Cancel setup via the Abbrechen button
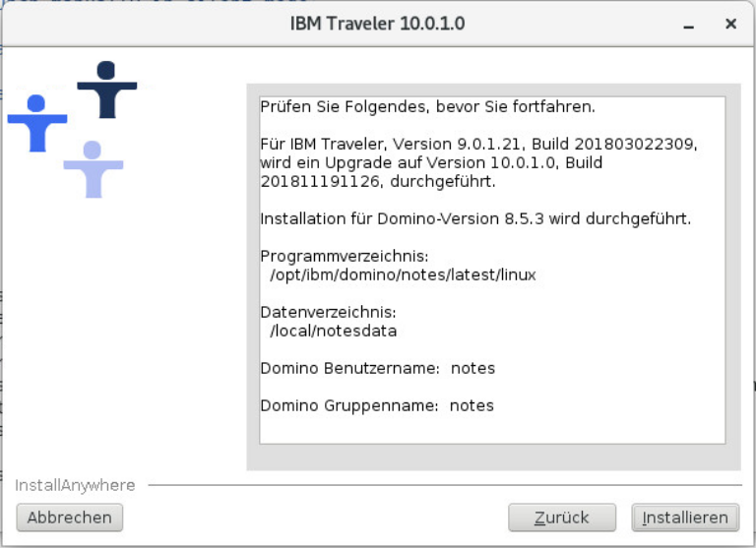Screen dimensions: 756x548 coord(70,518)
